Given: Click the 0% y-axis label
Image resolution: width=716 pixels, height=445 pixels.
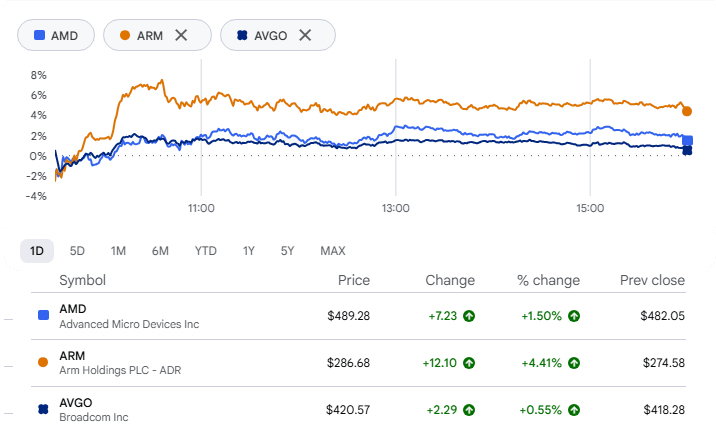Looking at the screenshot, I should pos(39,156).
